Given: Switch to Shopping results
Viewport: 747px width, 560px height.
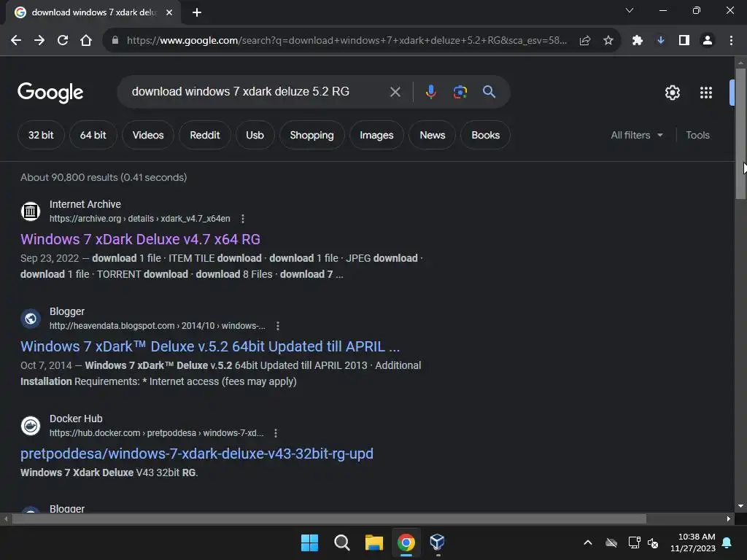Looking at the screenshot, I should 312,135.
